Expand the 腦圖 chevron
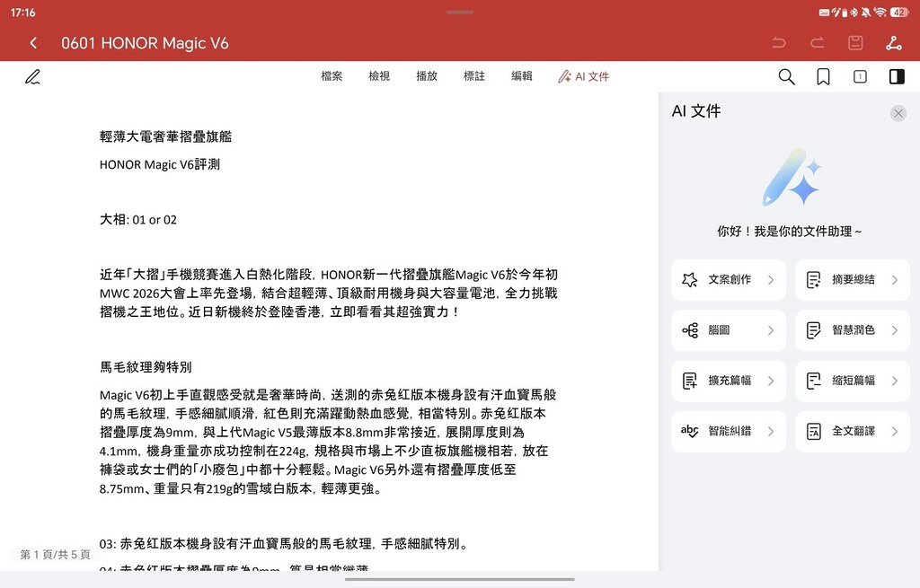920x588 pixels. tap(771, 330)
